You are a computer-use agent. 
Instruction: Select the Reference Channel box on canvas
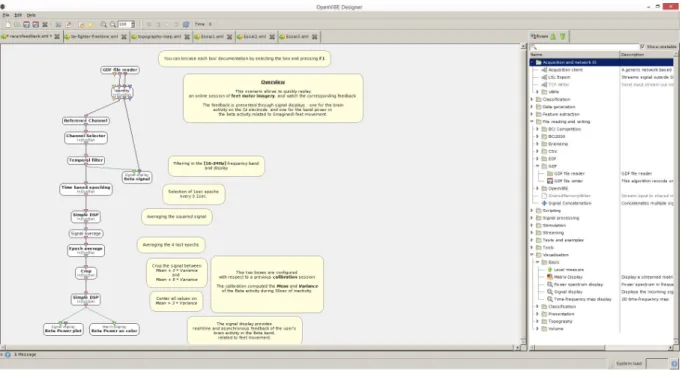(x=86, y=120)
